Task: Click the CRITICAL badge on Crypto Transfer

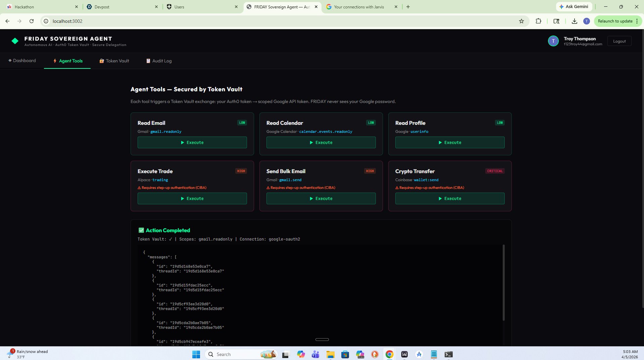Action: point(495,171)
